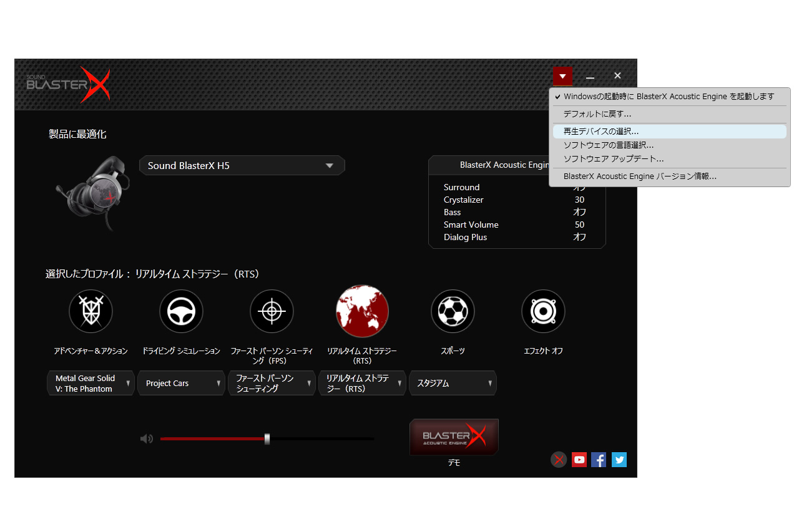Click the Dialog Plus setting row label
799x532 pixels.
[x=466, y=237]
